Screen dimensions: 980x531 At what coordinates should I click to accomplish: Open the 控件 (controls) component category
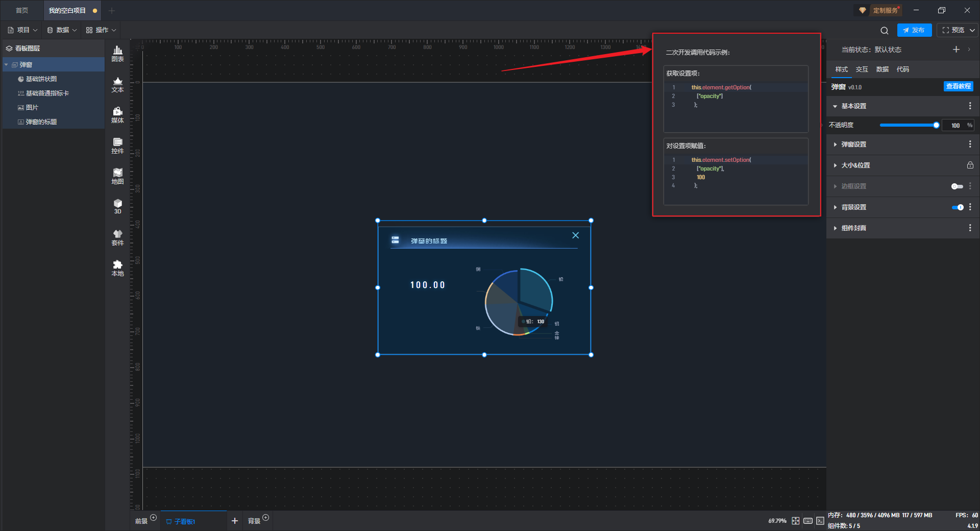click(117, 146)
